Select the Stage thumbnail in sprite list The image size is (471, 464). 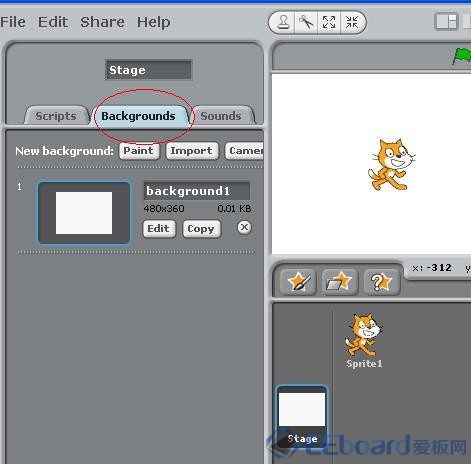coord(302,416)
